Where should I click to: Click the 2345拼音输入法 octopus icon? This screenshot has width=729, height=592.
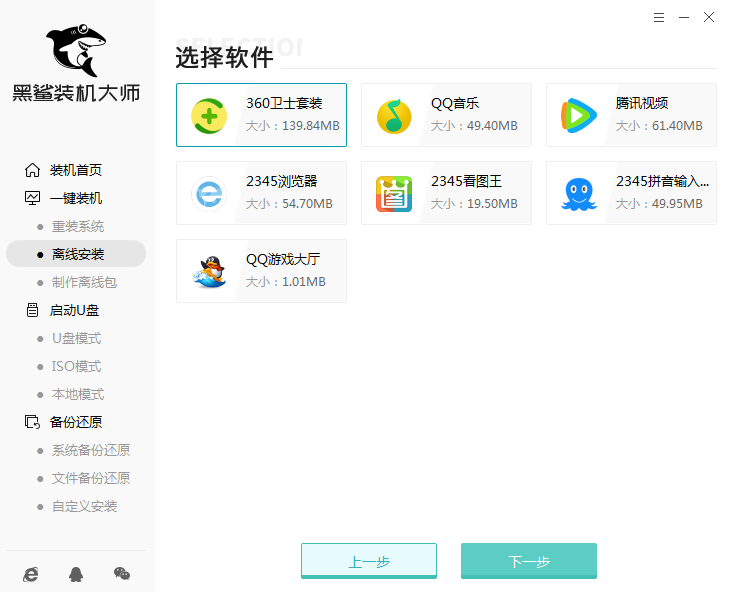pyautogui.click(x=579, y=193)
